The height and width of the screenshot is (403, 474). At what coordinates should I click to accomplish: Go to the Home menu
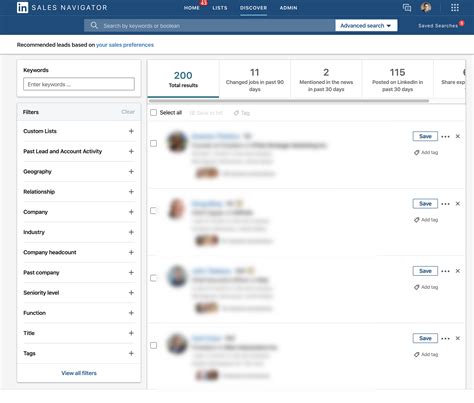192,8
